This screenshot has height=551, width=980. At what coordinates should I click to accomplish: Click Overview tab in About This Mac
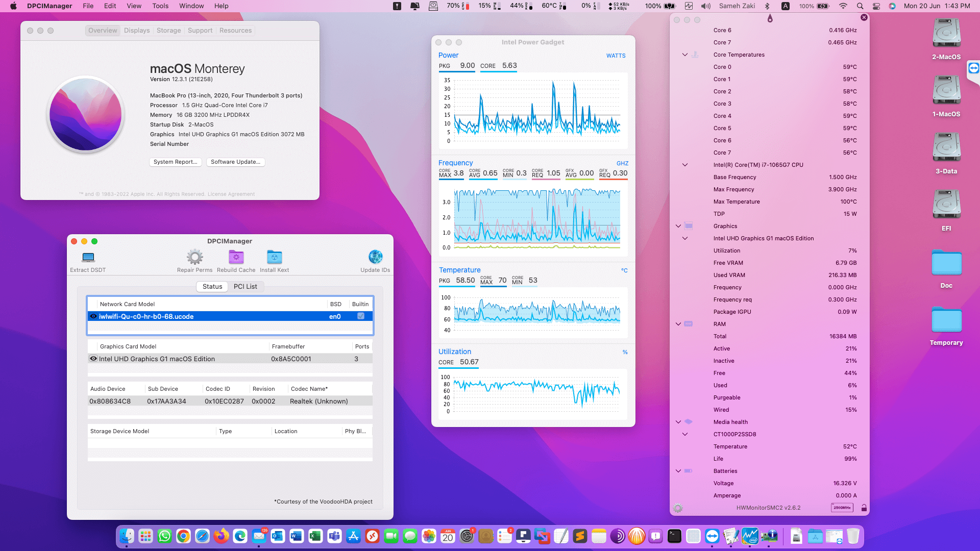[x=103, y=31]
